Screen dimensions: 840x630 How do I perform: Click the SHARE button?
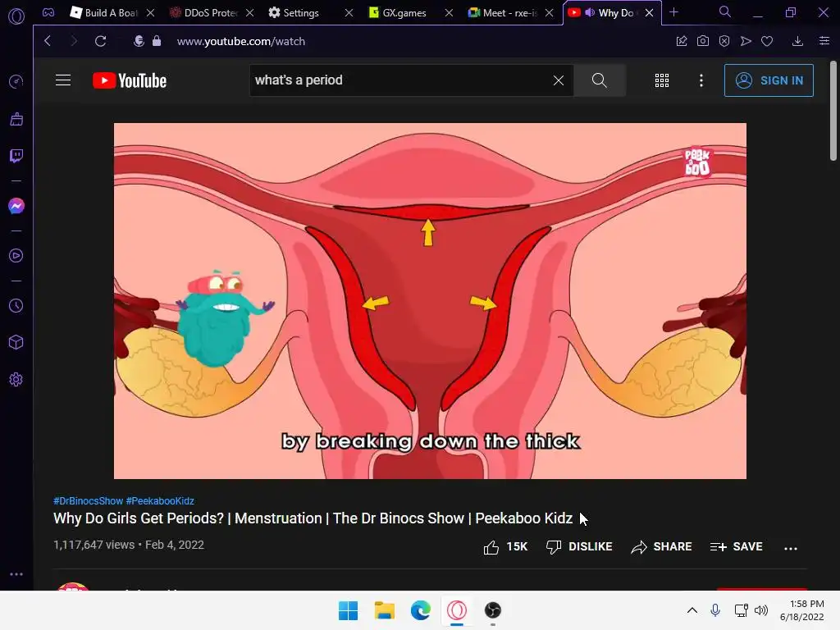(x=662, y=547)
